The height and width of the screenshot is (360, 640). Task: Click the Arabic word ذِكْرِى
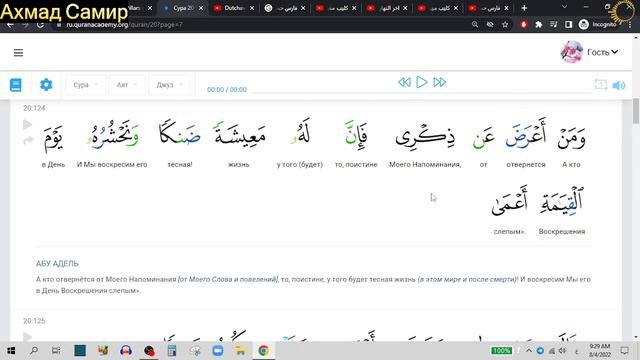[x=424, y=136]
